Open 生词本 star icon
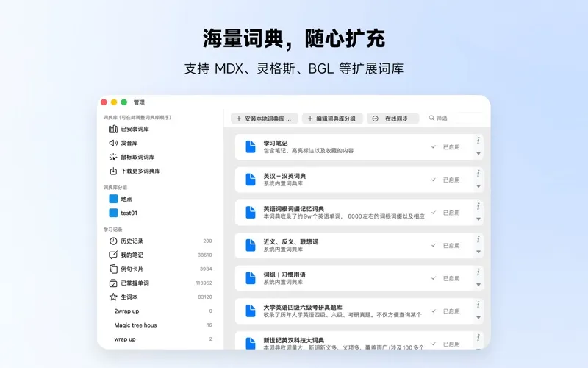 tap(113, 297)
